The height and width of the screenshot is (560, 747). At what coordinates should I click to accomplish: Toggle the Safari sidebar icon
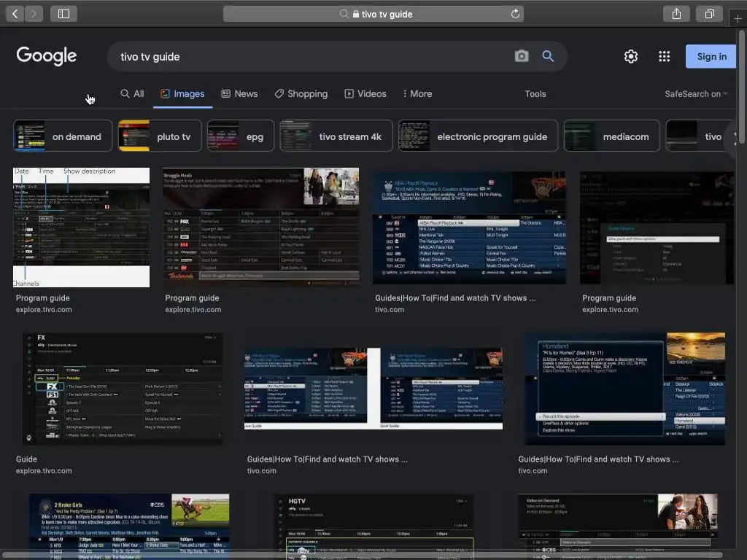pyautogui.click(x=63, y=14)
